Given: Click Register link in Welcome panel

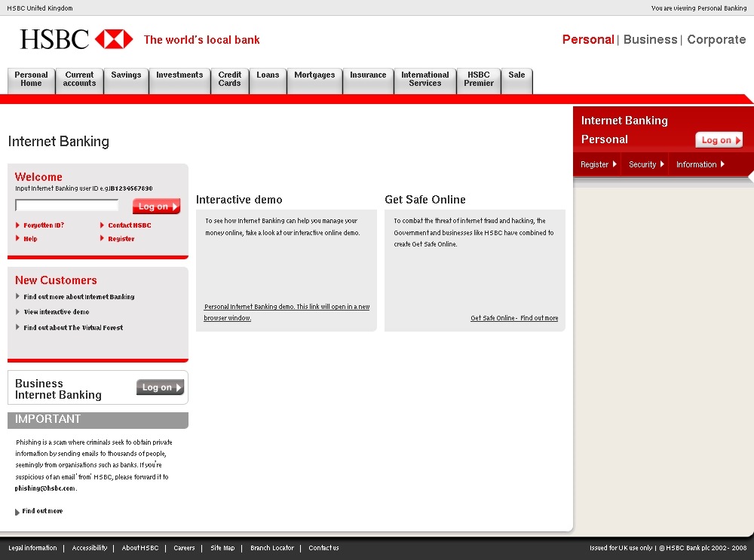Looking at the screenshot, I should tap(121, 239).
